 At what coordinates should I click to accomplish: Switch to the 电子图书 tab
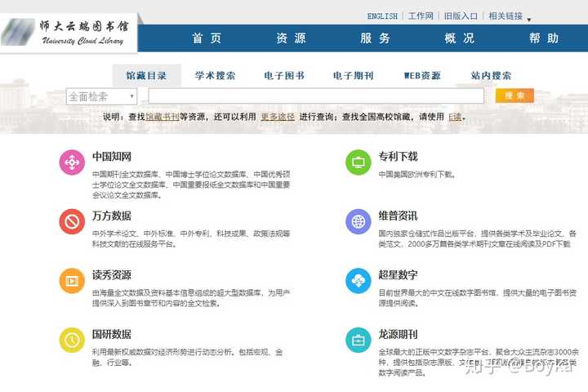[x=284, y=75]
